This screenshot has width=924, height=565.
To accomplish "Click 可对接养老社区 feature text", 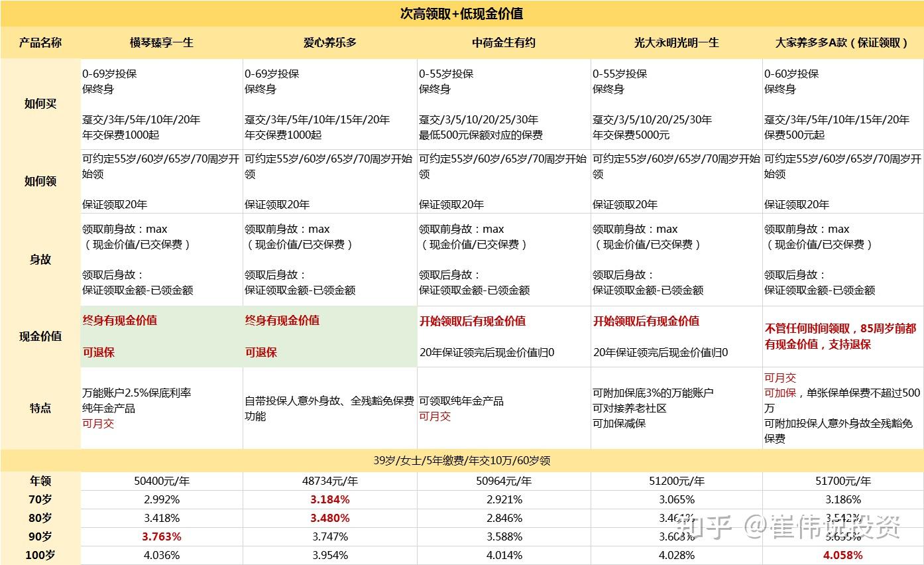I will click(630, 408).
